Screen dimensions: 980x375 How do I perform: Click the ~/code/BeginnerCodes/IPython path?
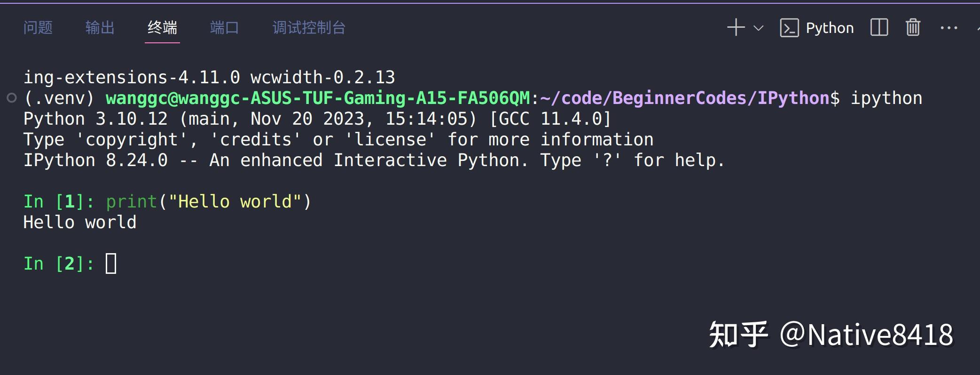685,98
